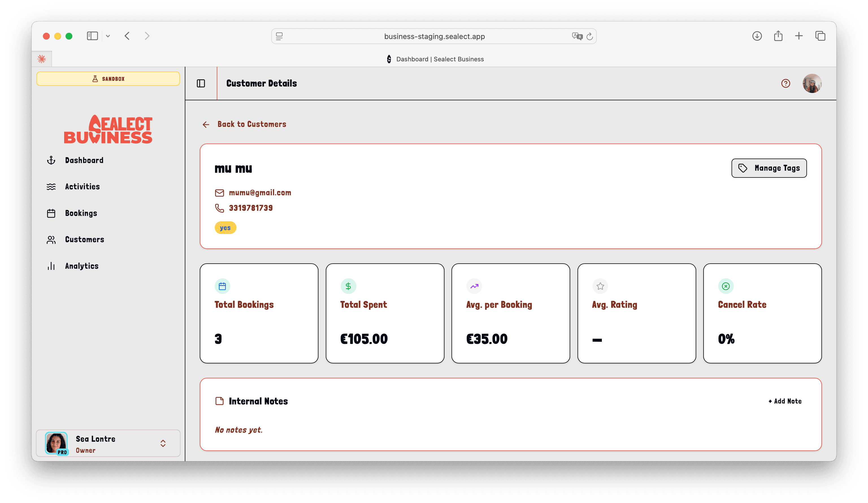Select the Activities waves icon
This screenshot has width=868, height=503.
click(51, 187)
